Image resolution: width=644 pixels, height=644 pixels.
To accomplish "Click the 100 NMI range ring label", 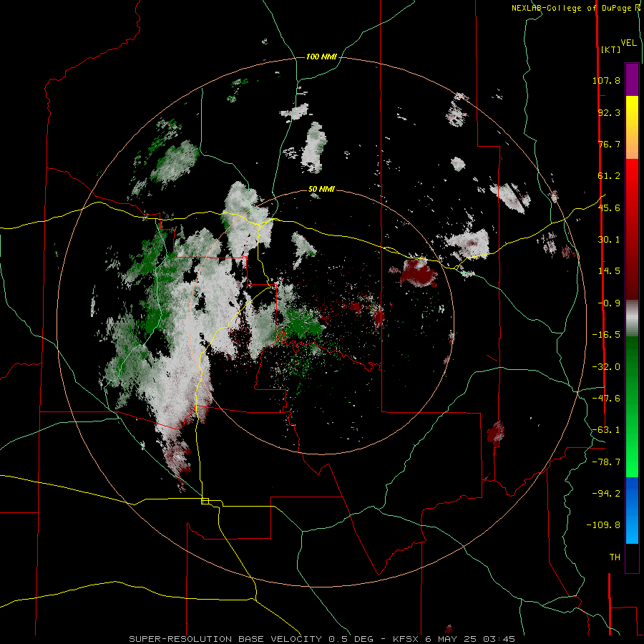I will (x=321, y=57).
